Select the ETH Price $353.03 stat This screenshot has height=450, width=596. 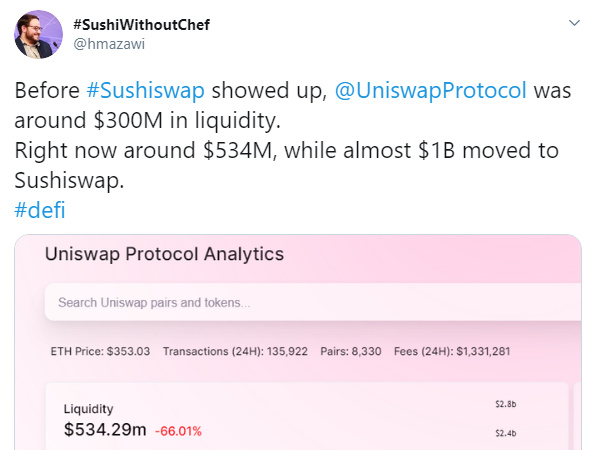point(100,351)
